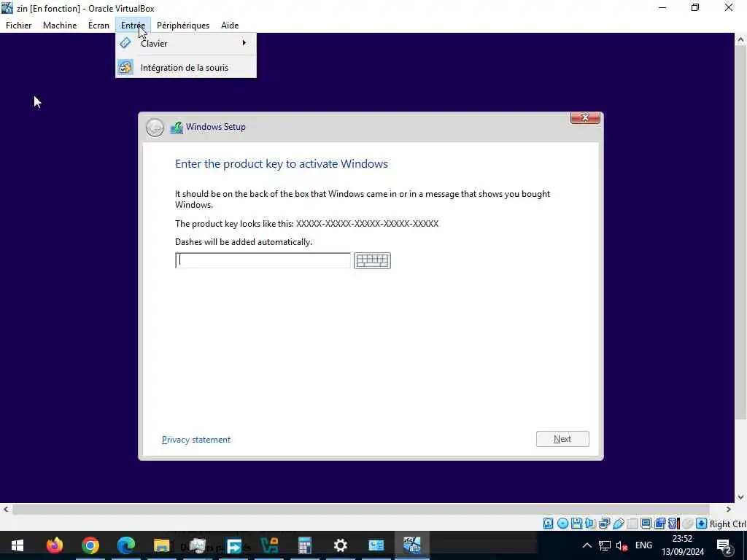Click the Windows Setup back arrow
The width and height of the screenshot is (747, 560).
tap(155, 128)
